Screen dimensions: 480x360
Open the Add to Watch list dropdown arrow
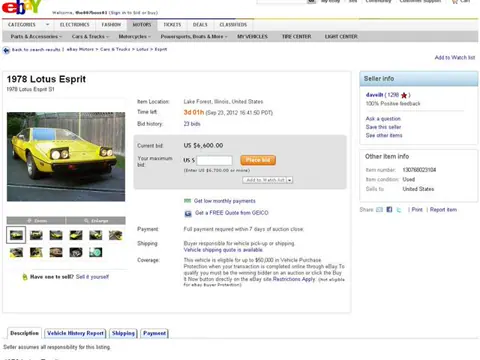point(290,180)
